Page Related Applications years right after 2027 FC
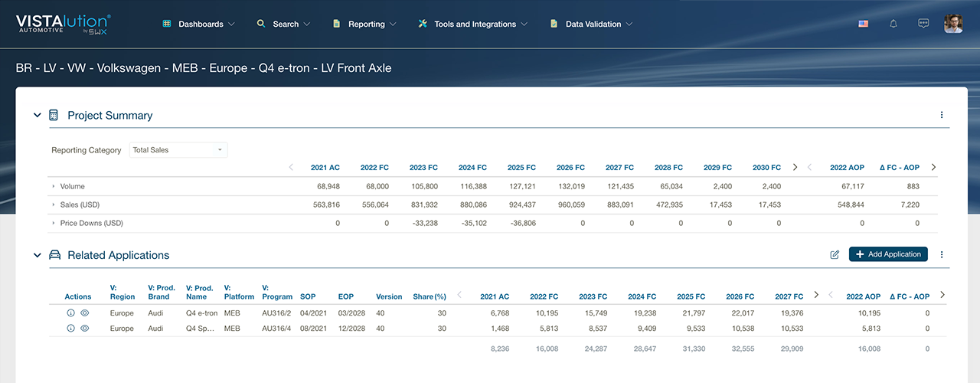 point(816,294)
